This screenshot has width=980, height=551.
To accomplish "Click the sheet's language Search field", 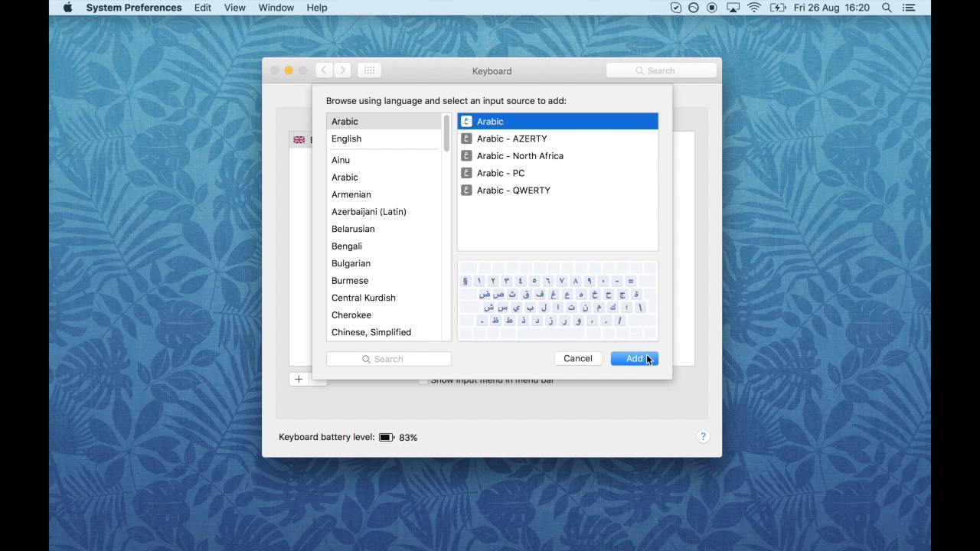I will click(x=389, y=359).
